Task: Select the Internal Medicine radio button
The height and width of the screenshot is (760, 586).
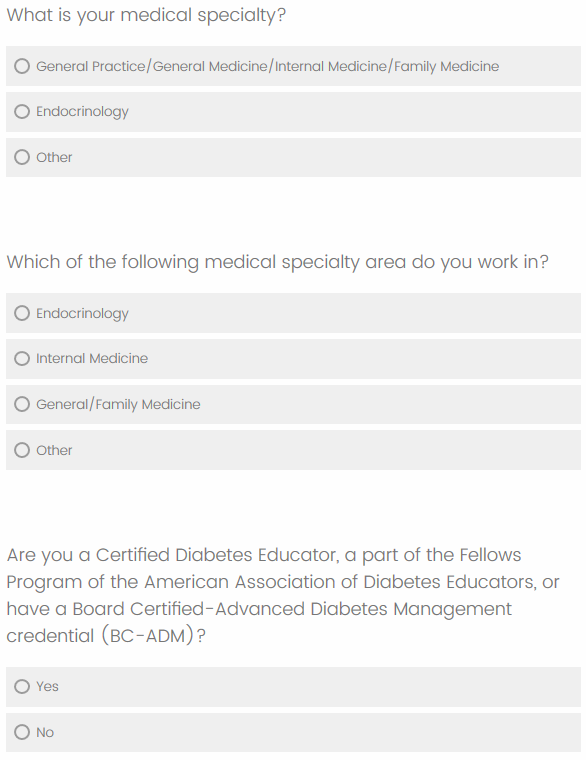Action: tap(22, 359)
